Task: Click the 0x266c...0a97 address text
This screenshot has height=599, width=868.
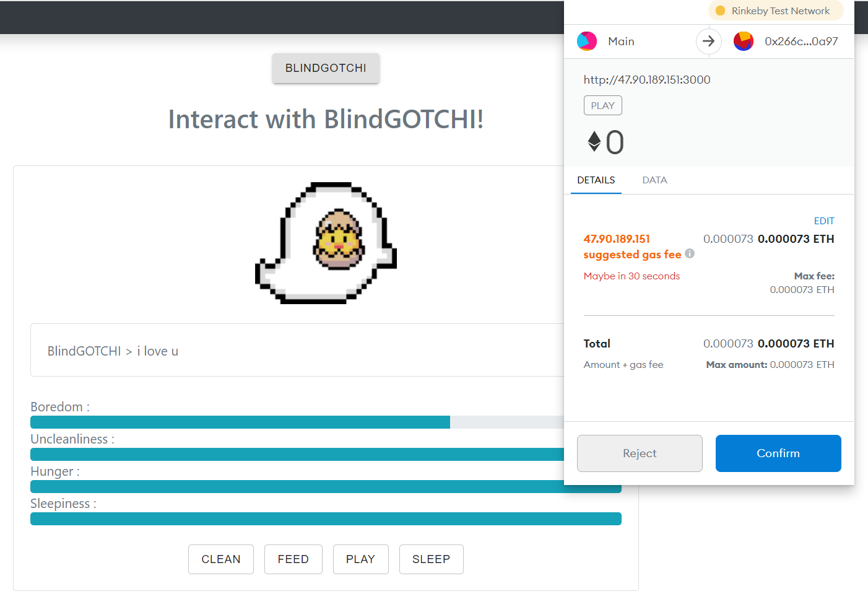Action: pyautogui.click(x=801, y=42)
